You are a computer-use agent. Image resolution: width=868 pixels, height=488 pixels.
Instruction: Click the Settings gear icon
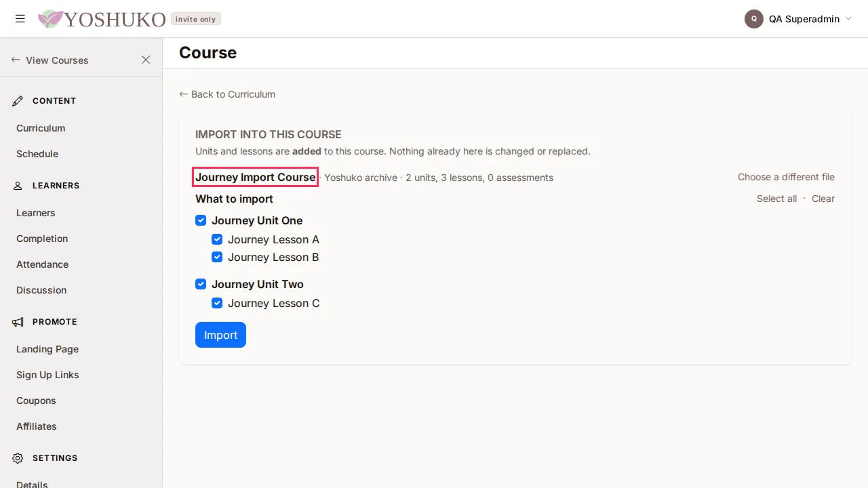pos(18,458)
